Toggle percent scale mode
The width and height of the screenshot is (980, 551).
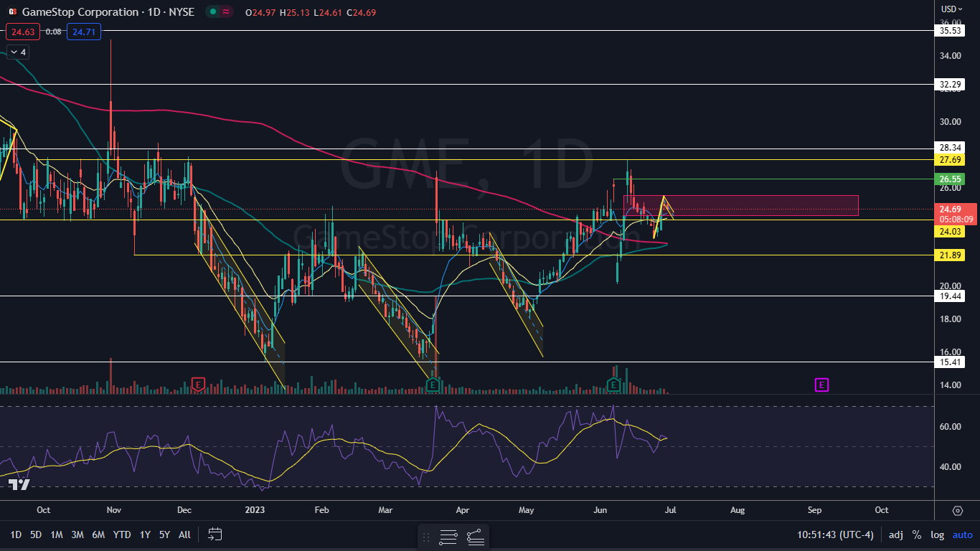pyautogui.click(x=917, y=534)
